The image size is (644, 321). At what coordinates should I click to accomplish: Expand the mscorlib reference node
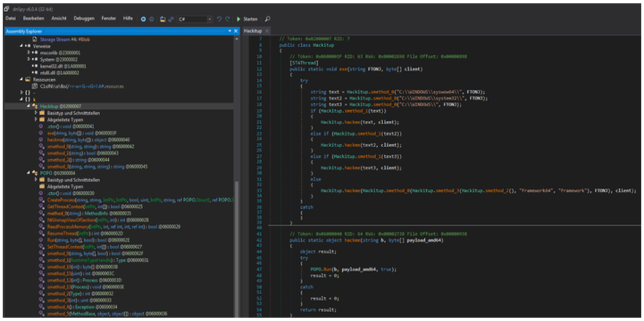pyautogui.click(x=29, y=52)
